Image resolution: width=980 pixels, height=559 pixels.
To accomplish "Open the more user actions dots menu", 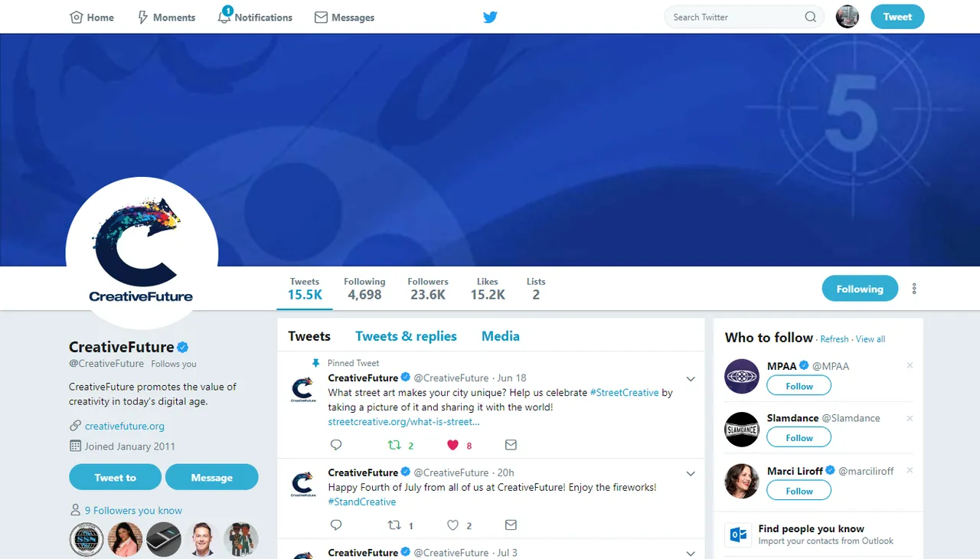I will (x=914, y=289).
